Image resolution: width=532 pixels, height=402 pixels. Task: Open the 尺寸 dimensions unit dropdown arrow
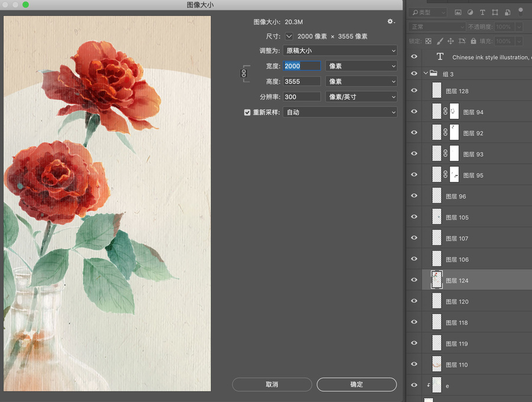pyautogui.click(x=288, y=36)
